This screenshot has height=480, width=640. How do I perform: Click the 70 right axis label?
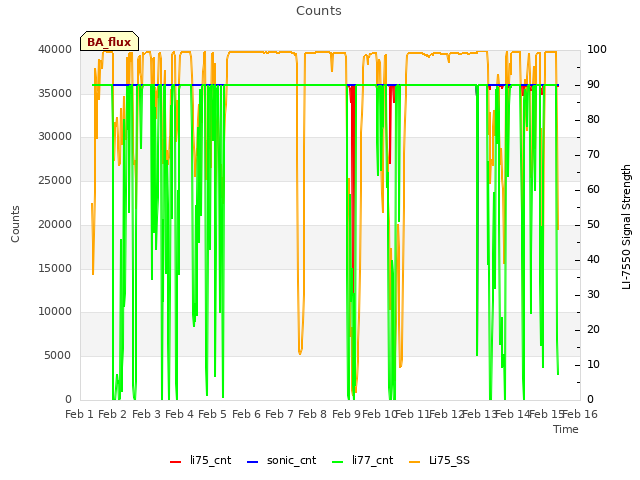[593, 155]
